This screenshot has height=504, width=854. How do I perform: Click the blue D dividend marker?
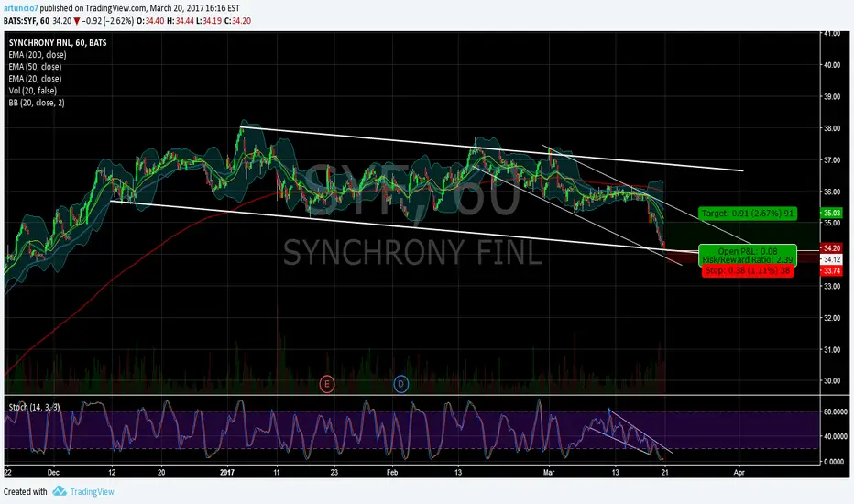click(400, 384)
